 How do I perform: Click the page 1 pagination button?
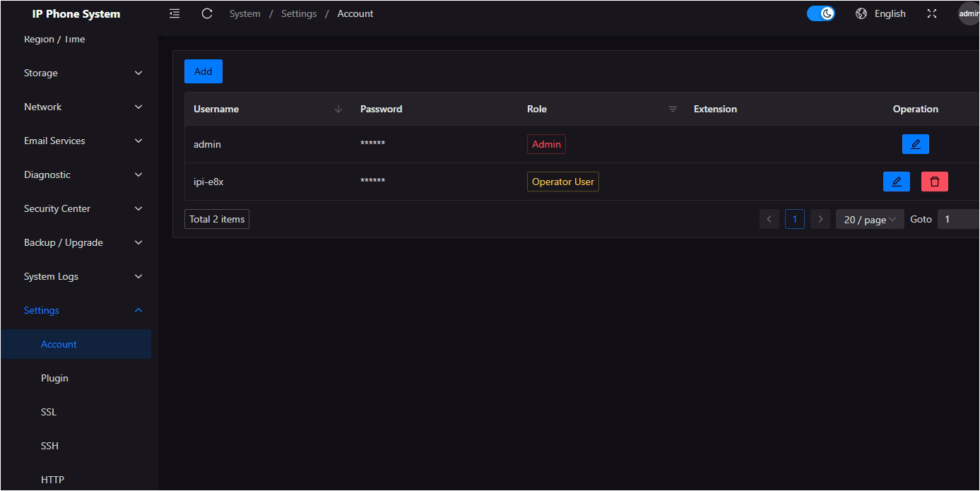point(794,219)
